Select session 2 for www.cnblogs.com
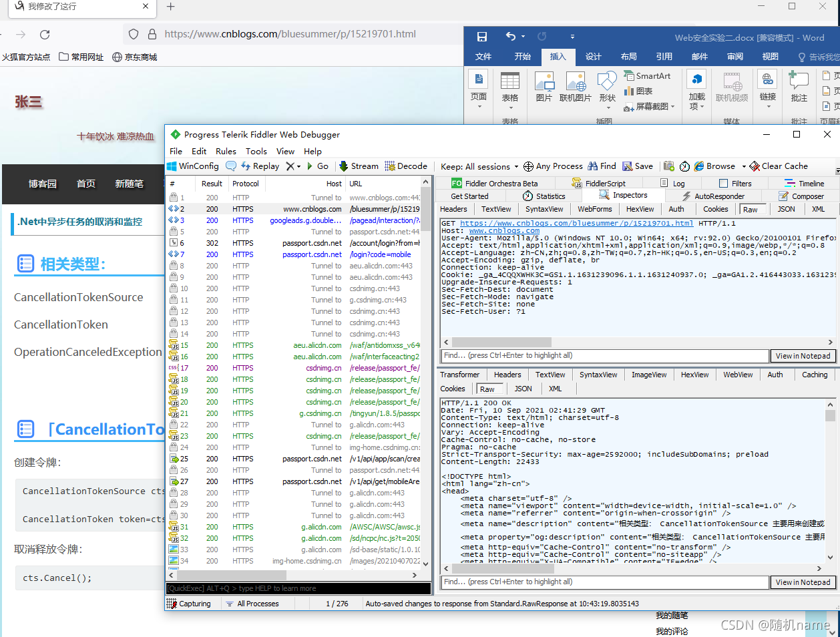 point(294,209)
